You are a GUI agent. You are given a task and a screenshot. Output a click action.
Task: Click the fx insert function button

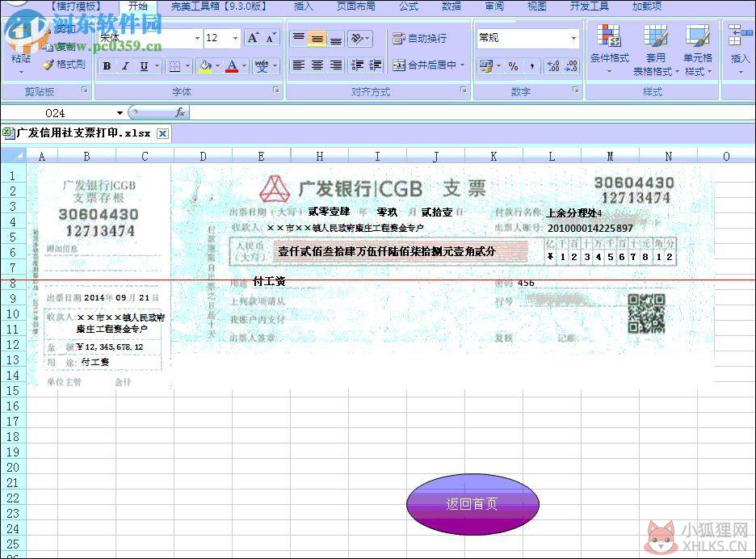click(180, 113)
